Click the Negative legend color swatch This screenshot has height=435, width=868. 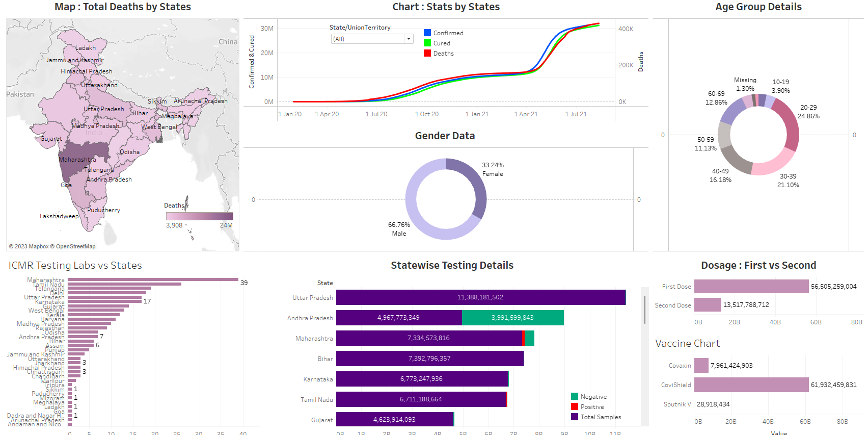(x=575, y=397)
